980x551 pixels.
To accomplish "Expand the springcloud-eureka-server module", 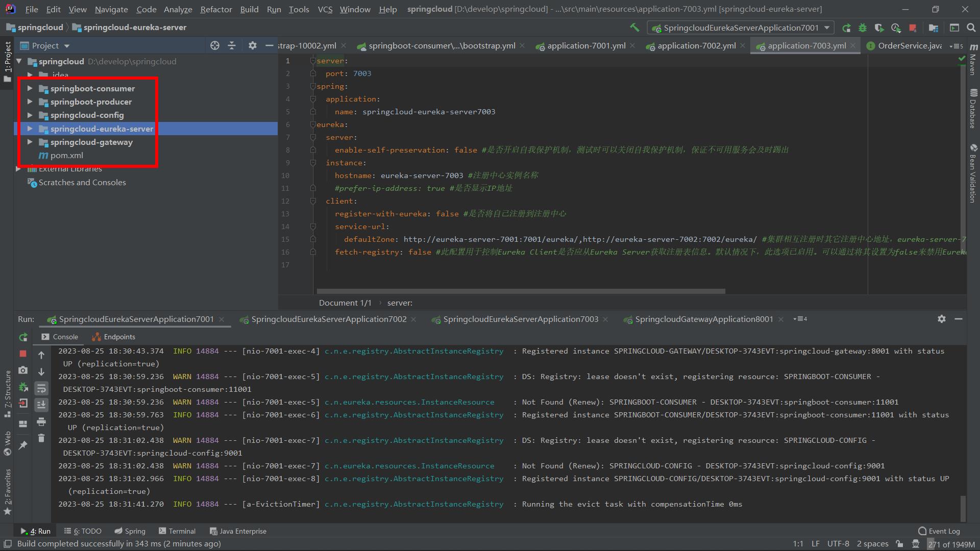I will coord(30,129).
